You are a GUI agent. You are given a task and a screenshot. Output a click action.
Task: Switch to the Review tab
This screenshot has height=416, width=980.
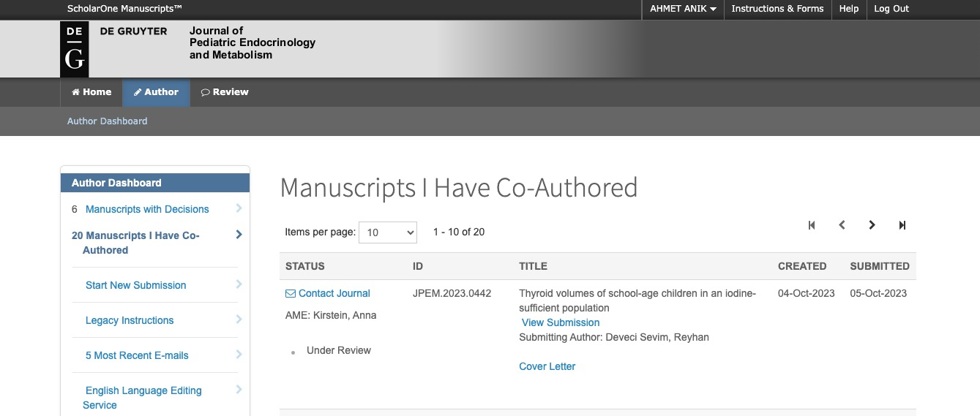[225, 92]
